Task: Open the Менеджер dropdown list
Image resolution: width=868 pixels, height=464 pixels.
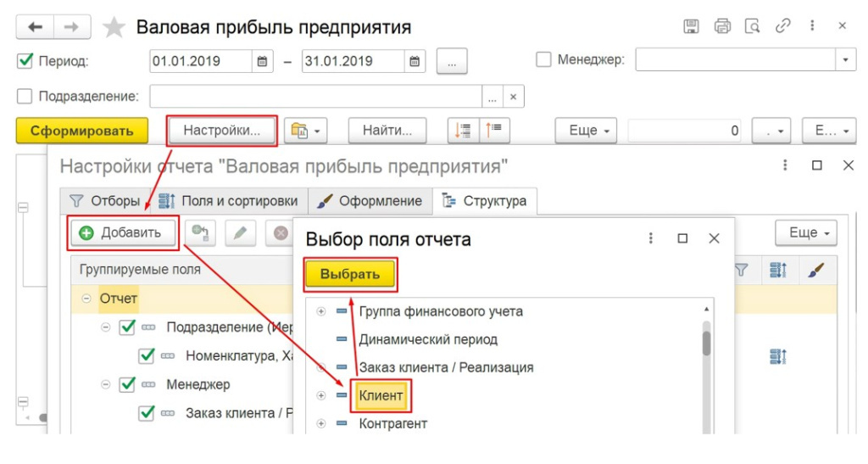Action: coord(845,59)
